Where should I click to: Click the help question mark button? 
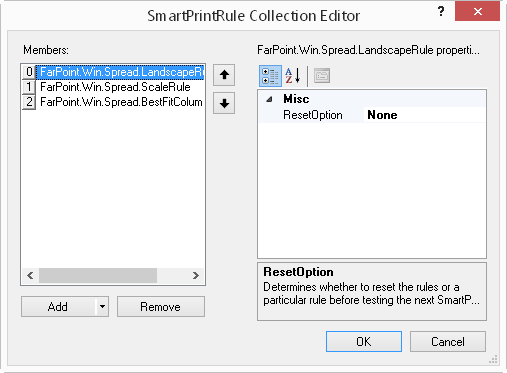point(441,12)
